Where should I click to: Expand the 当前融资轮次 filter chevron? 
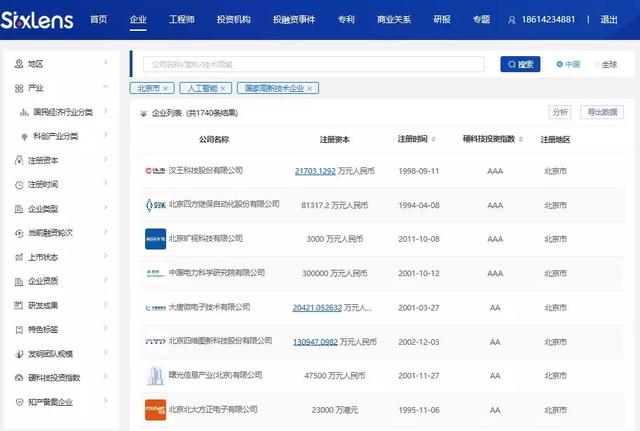pos(106,231)
